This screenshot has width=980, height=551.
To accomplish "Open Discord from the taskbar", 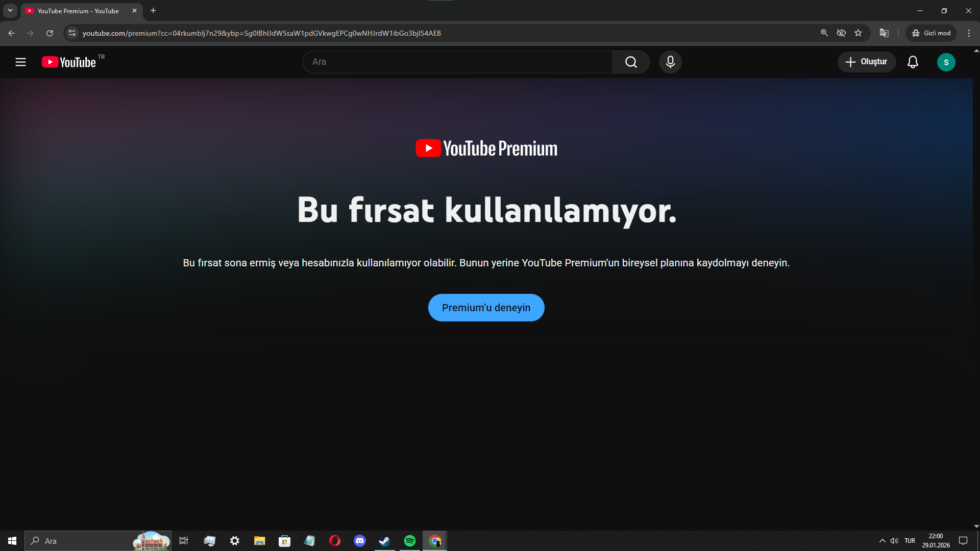I will (359, 541).
